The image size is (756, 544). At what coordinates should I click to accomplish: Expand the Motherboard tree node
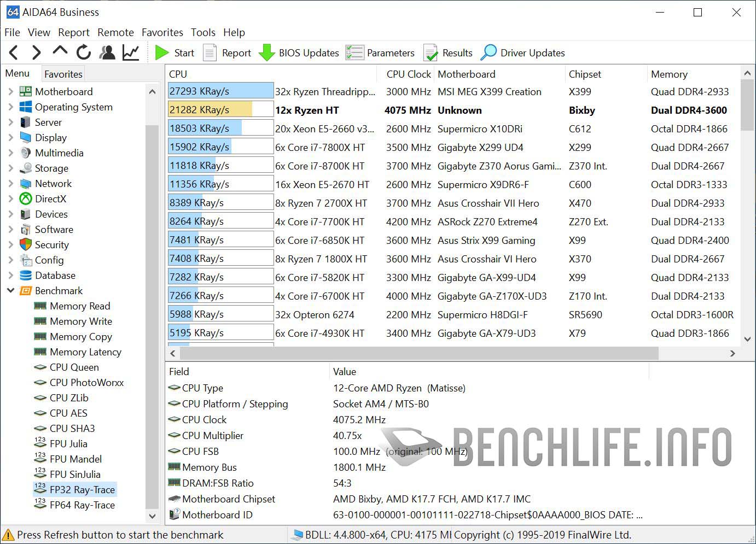[x=10, y=91]
